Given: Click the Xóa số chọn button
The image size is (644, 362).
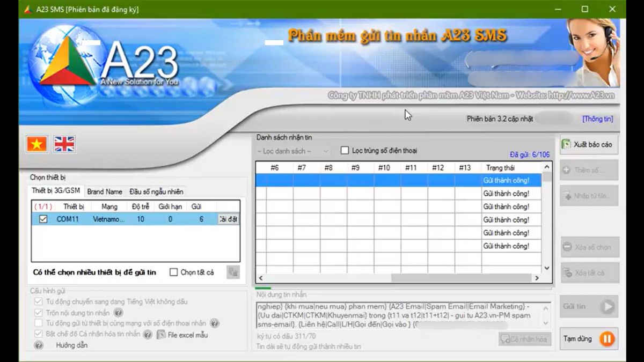Looking at the screenshot, I should click(589, 247).
